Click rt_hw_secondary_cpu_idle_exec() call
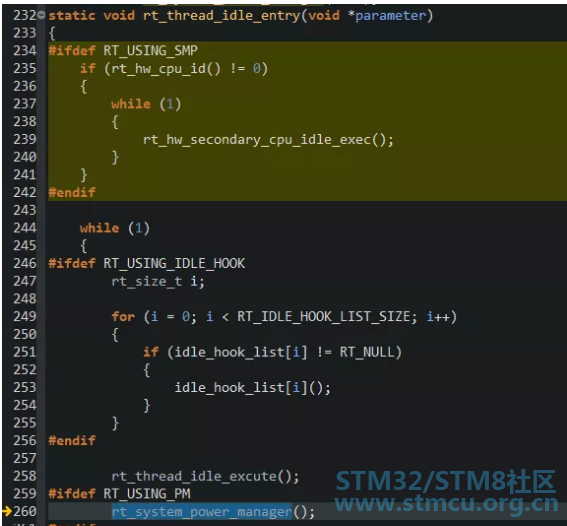The height and width of the screenshot is (526, 567). 268,140
